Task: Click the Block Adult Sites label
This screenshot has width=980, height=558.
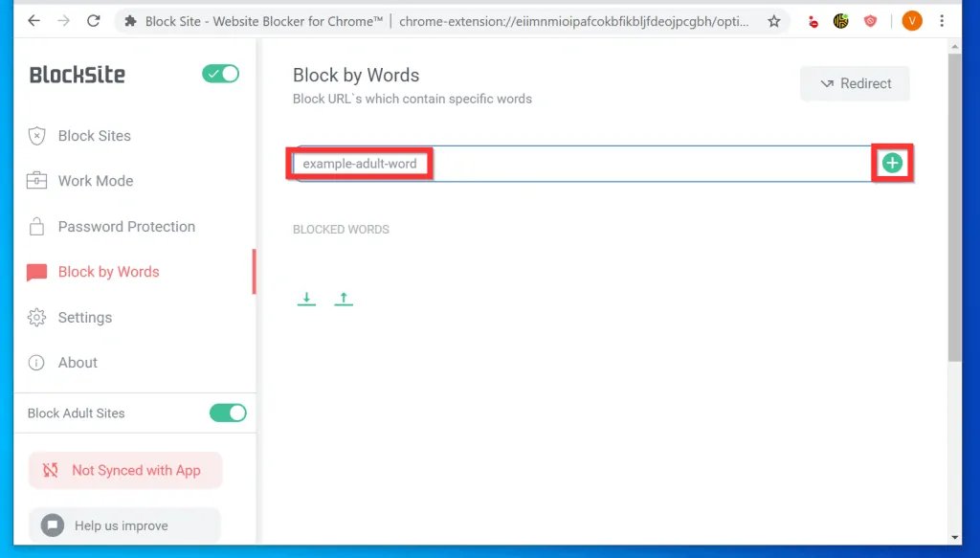Action: [77, 413]
